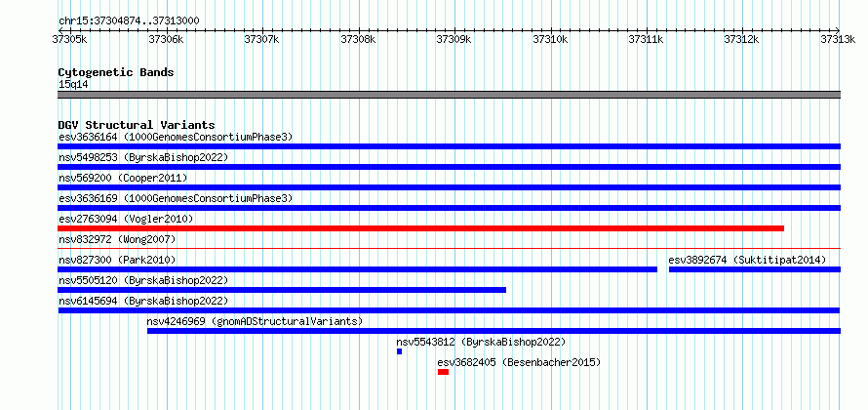The image size is (868, 410).
Task: Open the nsv827300 (Park2010) label
Action: 117,260
